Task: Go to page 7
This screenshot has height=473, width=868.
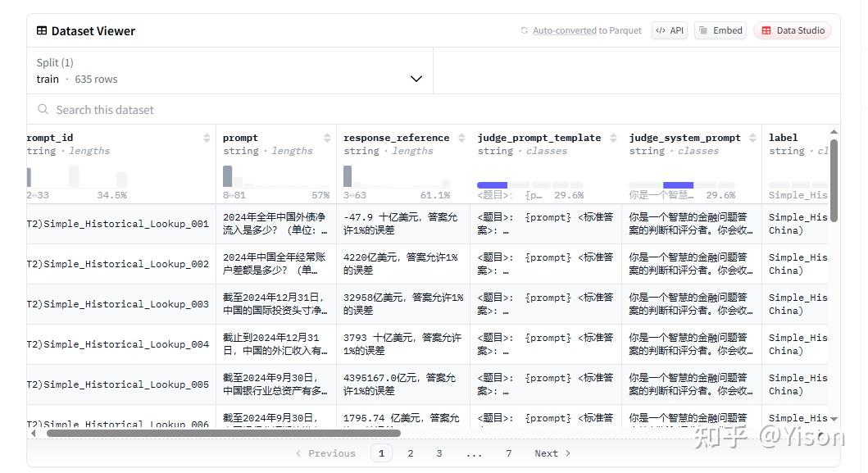Action: tap(509, 453)
